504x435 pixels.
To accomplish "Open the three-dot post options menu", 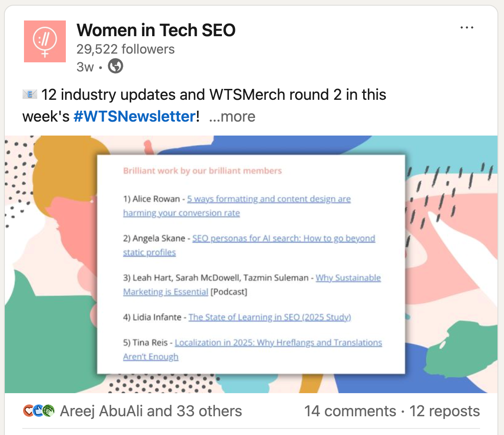I will [x=467, y=27].
